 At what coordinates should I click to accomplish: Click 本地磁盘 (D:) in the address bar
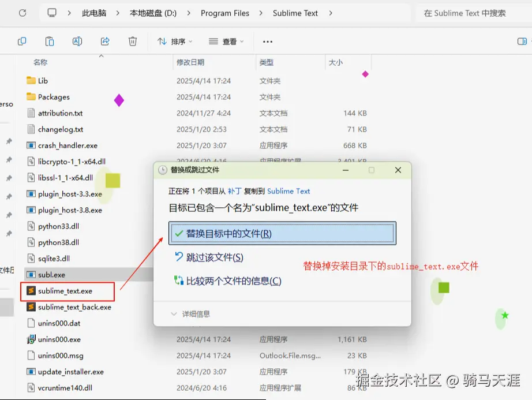click(153, 13)
